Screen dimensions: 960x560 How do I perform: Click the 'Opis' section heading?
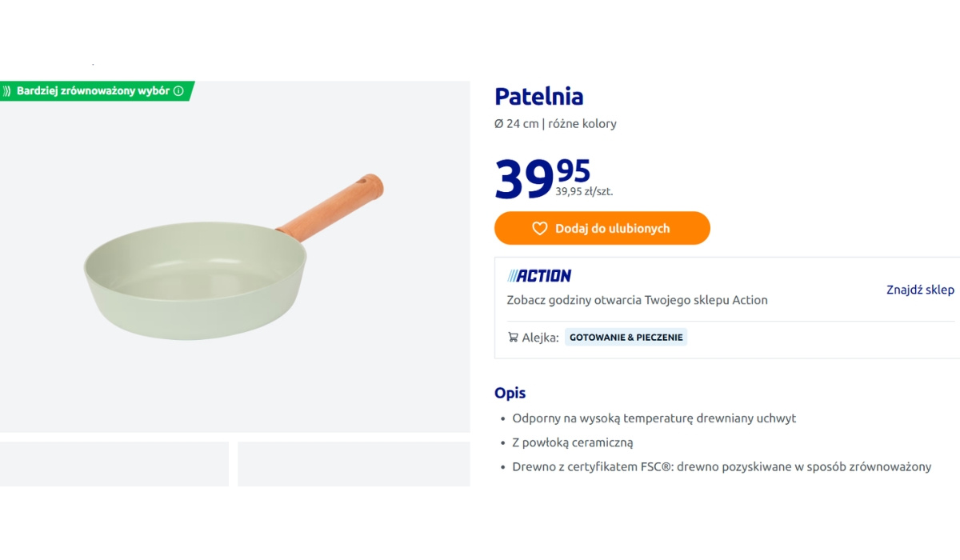coord(510,393)
